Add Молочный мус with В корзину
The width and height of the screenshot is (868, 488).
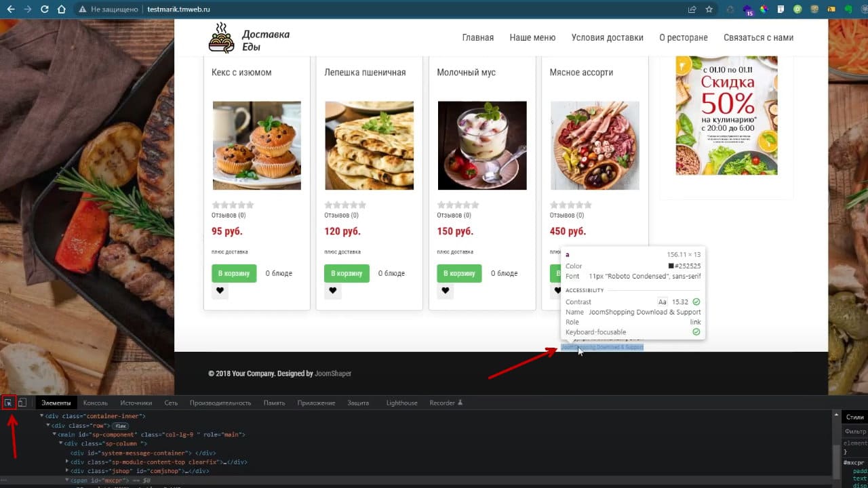pos(459,273)
